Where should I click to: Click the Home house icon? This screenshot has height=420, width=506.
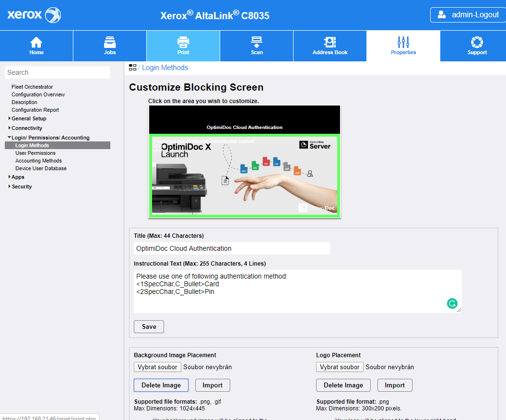(x=36, y=42)
